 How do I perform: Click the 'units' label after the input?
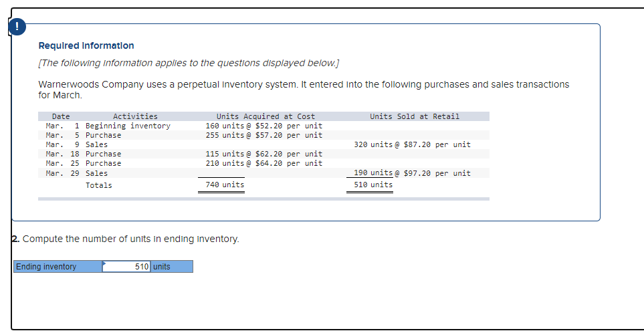(x=162, y=267)
